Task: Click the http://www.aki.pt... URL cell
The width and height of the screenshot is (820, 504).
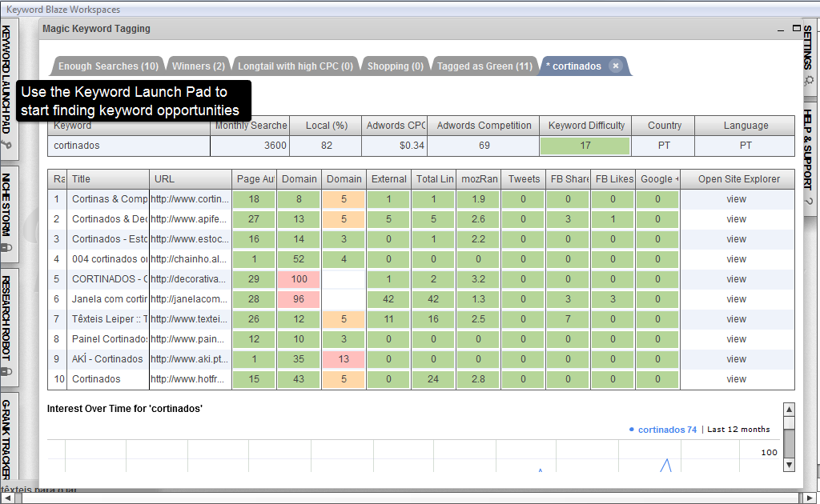Action: pos(191,359)
